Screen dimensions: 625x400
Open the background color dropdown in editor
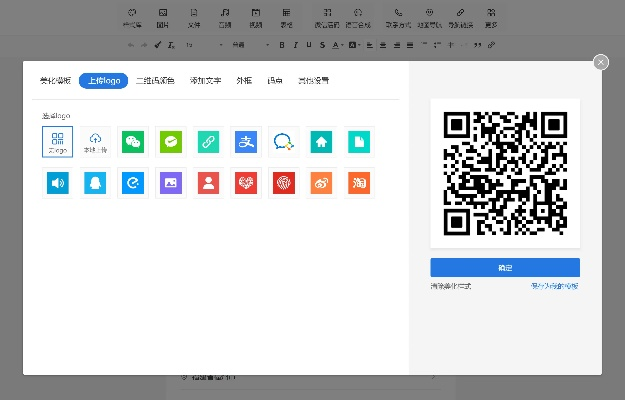pos(354,45)
